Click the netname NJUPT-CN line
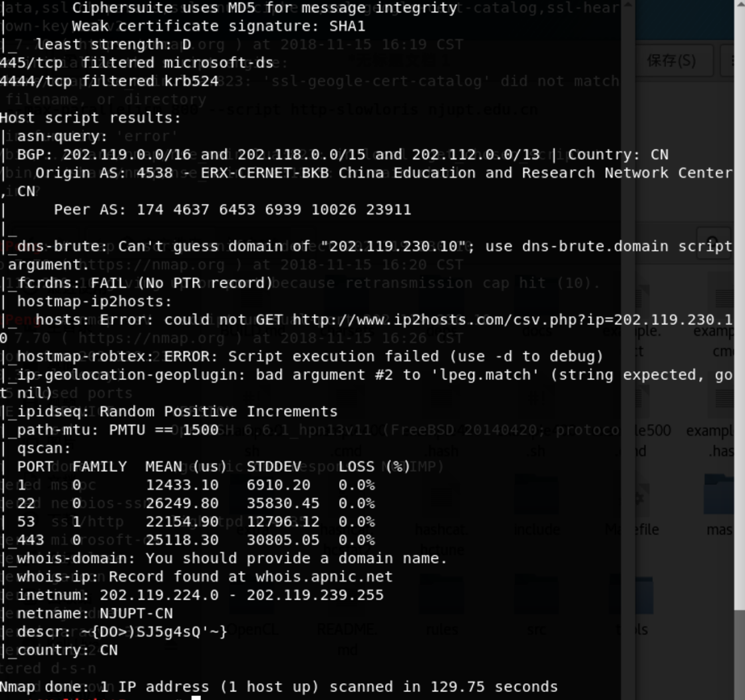The width and height of the screenshot is (745, 700). point(94,613)
